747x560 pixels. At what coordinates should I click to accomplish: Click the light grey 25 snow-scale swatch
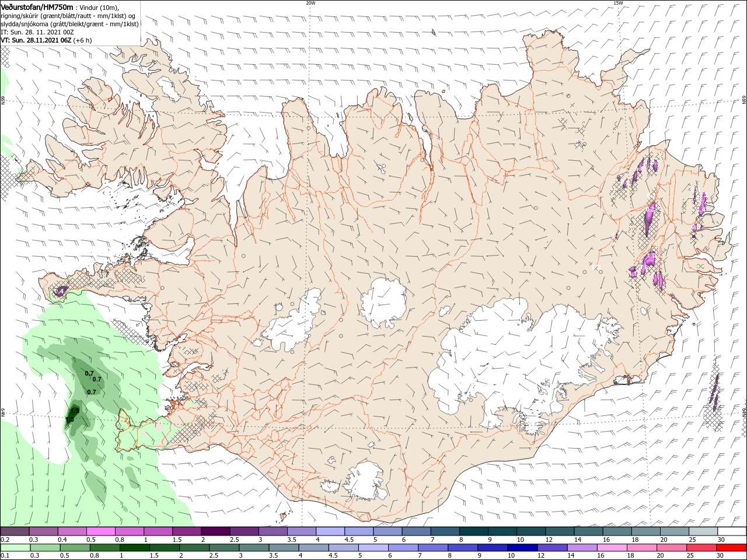point(703,531)
